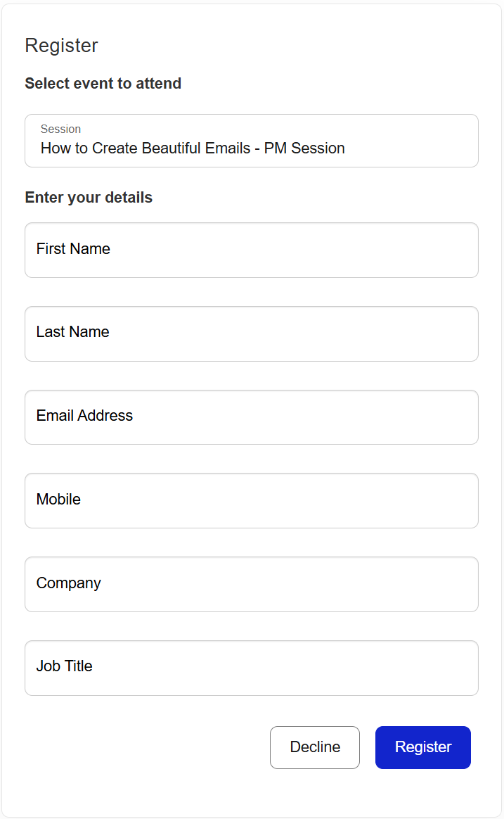
Task: Click the 'Register' page heading
Action: 61,46
